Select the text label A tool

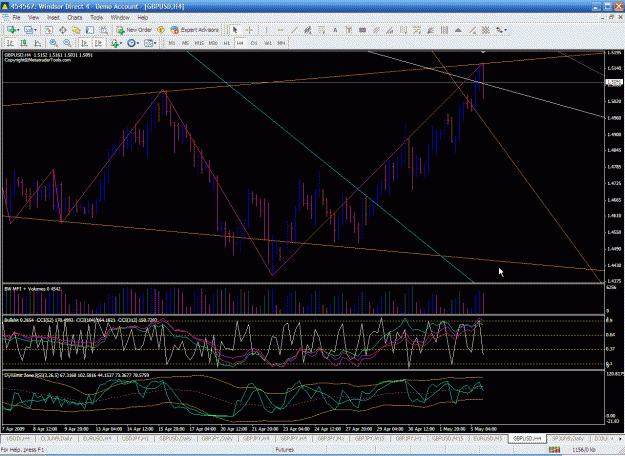tap(335, 30)
